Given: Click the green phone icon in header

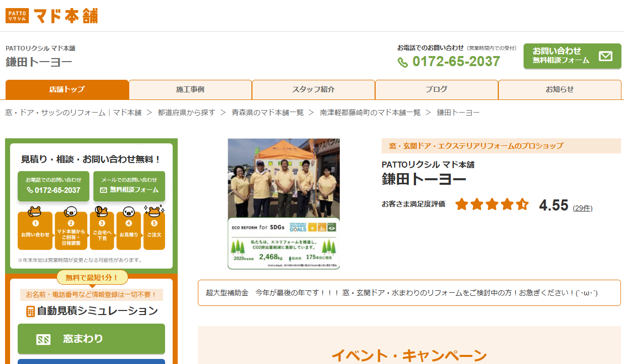Looking at the screenshot, I should pyautogui.click(x=403, y=62).
